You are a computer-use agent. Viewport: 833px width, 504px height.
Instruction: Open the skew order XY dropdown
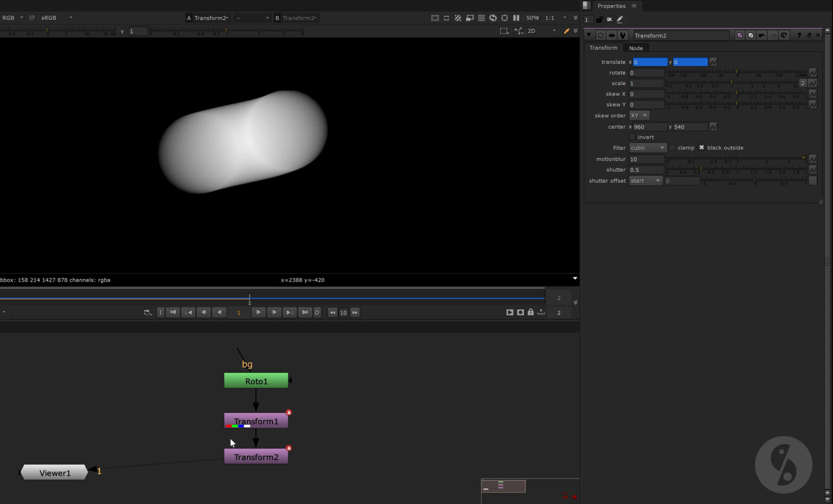639,115
